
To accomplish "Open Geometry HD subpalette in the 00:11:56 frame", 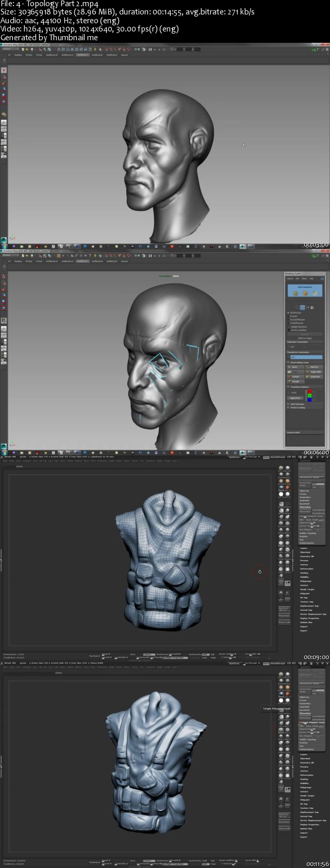I will click(307, 763).
